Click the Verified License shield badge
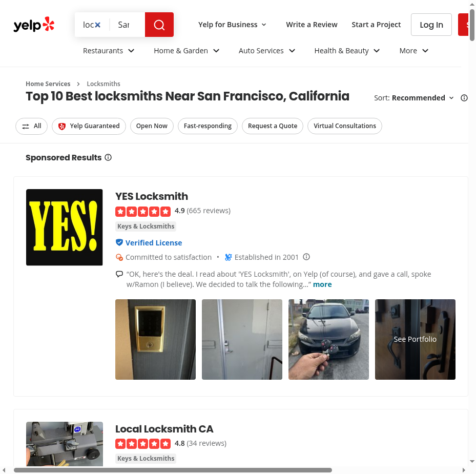 pyautogui.click(x=119, y=242)
